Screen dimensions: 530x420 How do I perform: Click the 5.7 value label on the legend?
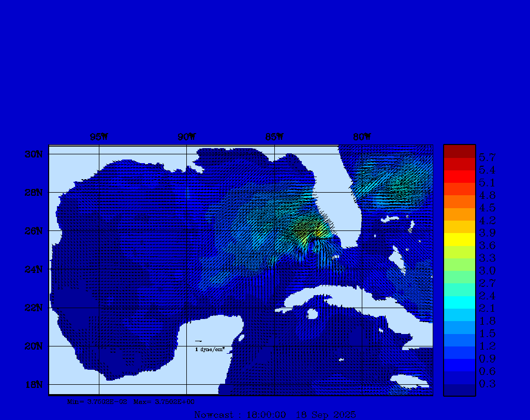tap(487, 157)
